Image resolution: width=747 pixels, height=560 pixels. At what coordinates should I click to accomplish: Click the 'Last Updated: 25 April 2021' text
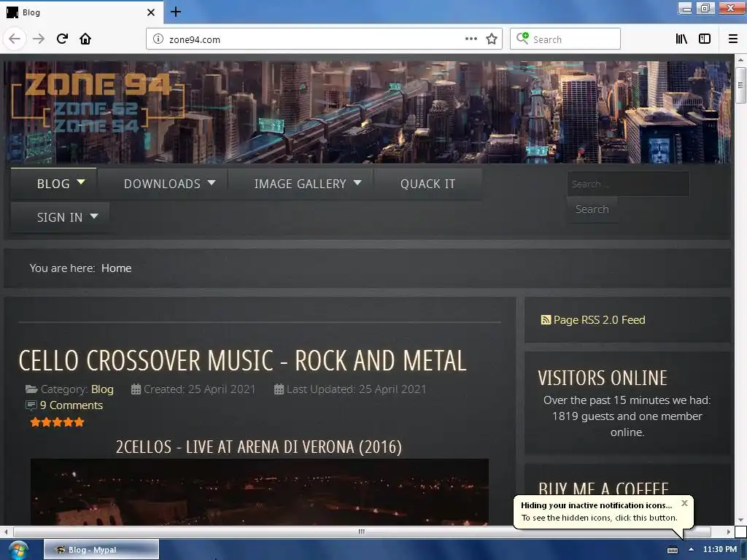click(356, 389)
